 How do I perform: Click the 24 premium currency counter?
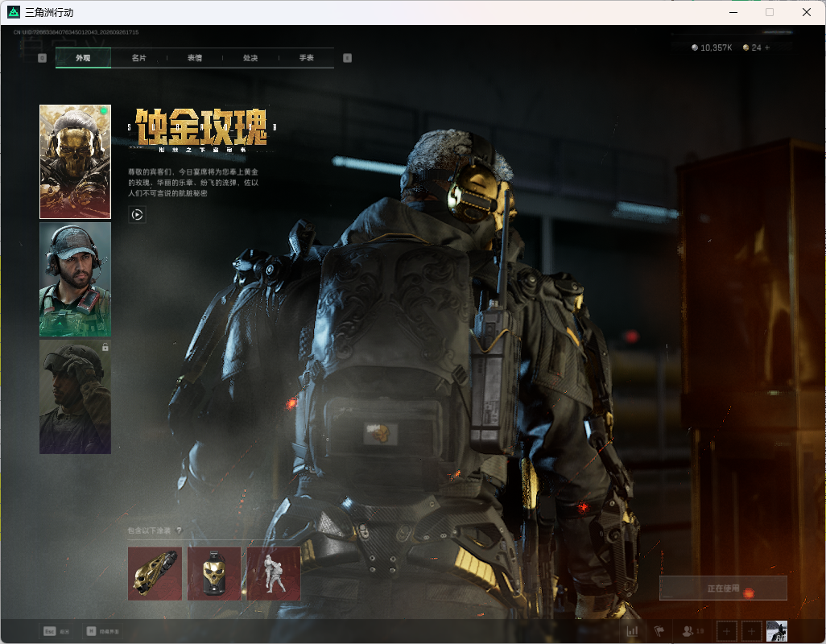(752, 47)
